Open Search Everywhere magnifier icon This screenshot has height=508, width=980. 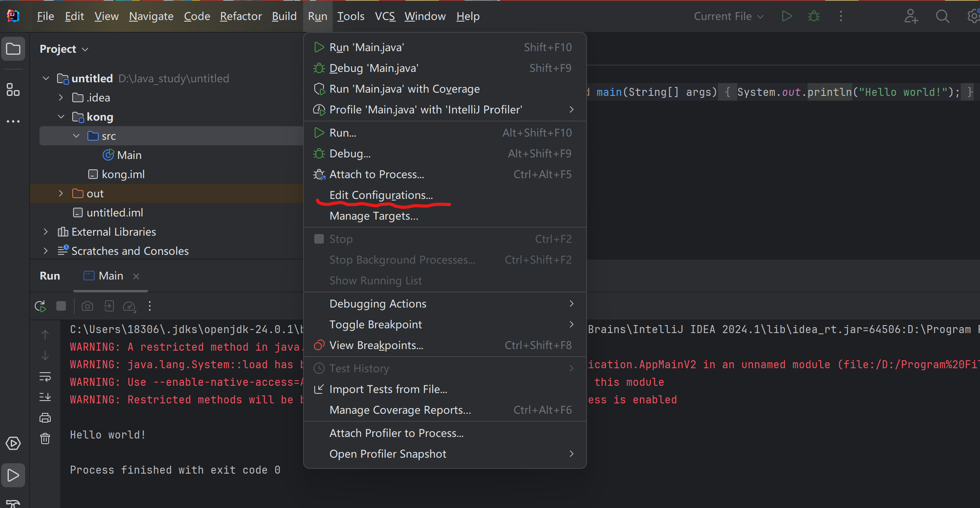(x=942, y=16)
